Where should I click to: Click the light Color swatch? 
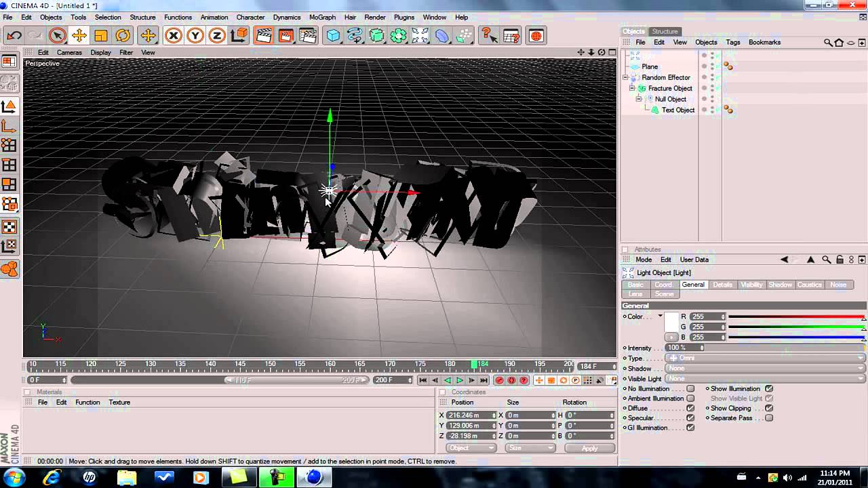[672, 322]
